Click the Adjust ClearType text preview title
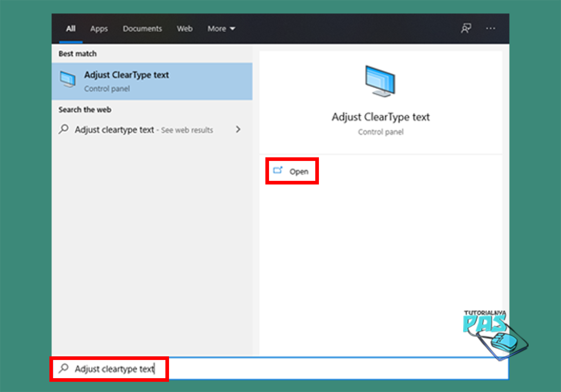 [x=380, y=117]
